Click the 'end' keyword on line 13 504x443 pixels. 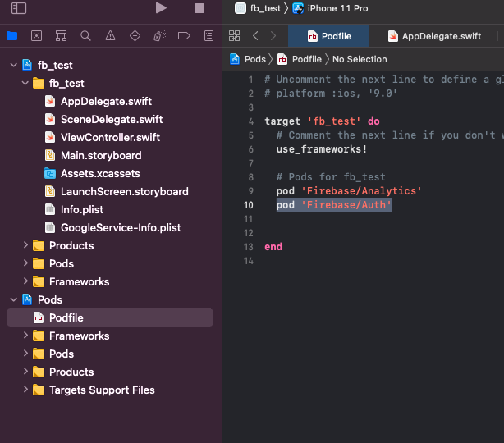click(273, 247)
